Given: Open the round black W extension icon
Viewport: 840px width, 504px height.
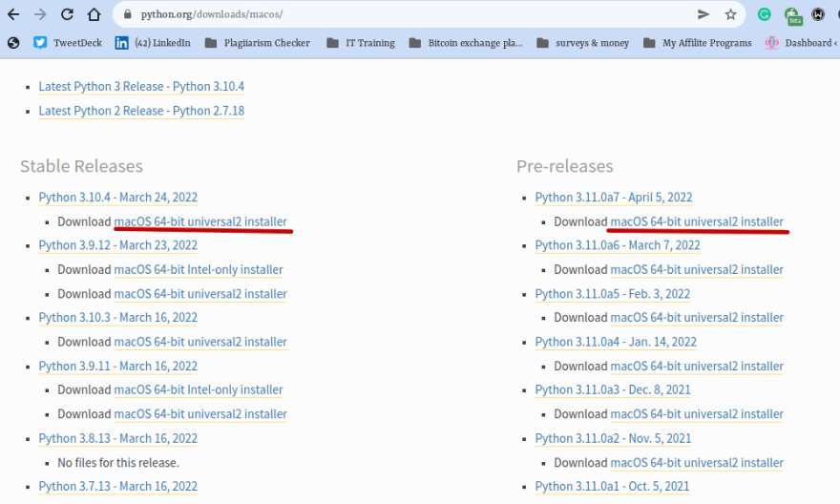Looking at the screenshot, I should [818, 14].
